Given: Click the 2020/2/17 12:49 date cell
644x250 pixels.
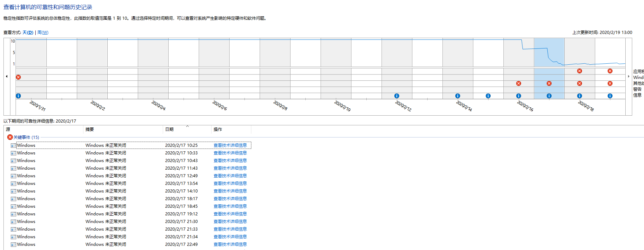Looking at the screenshot, I should pos(181,176).
